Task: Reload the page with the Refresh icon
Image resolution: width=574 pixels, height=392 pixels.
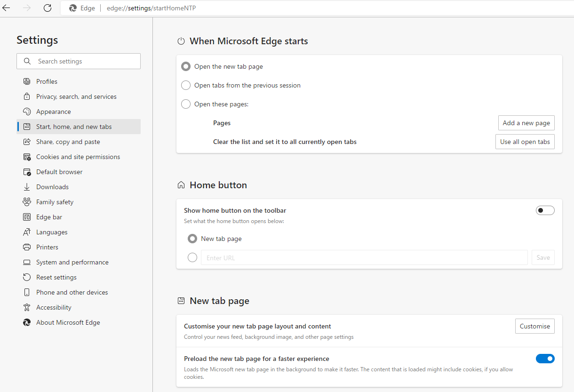Action: click(x=48, y=8)
